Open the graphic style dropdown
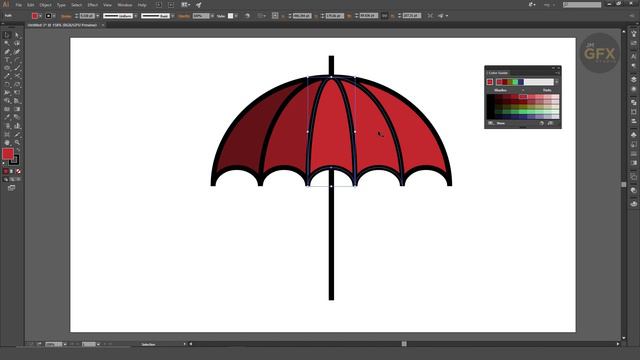Screen dimensions: 640x360 click(x=236, y=16)
